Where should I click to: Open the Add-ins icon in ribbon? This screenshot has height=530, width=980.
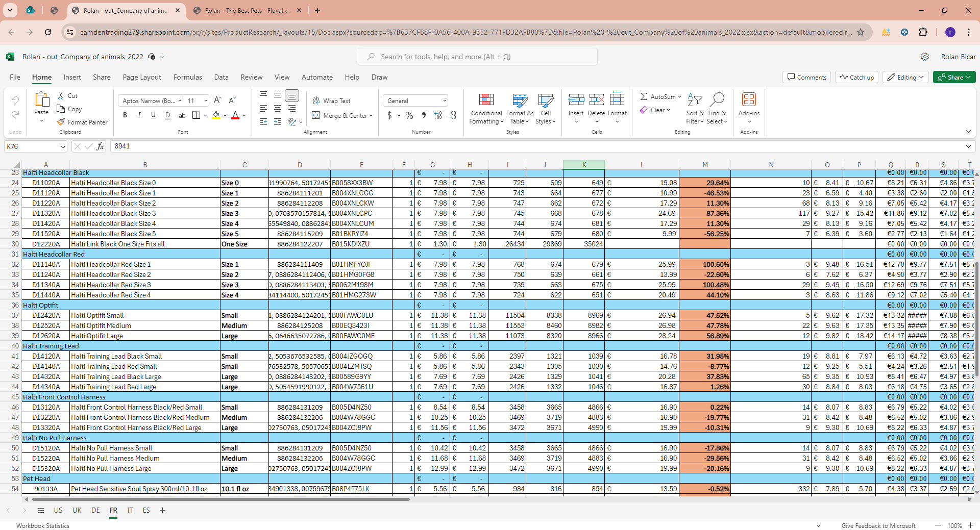point(749,99)
